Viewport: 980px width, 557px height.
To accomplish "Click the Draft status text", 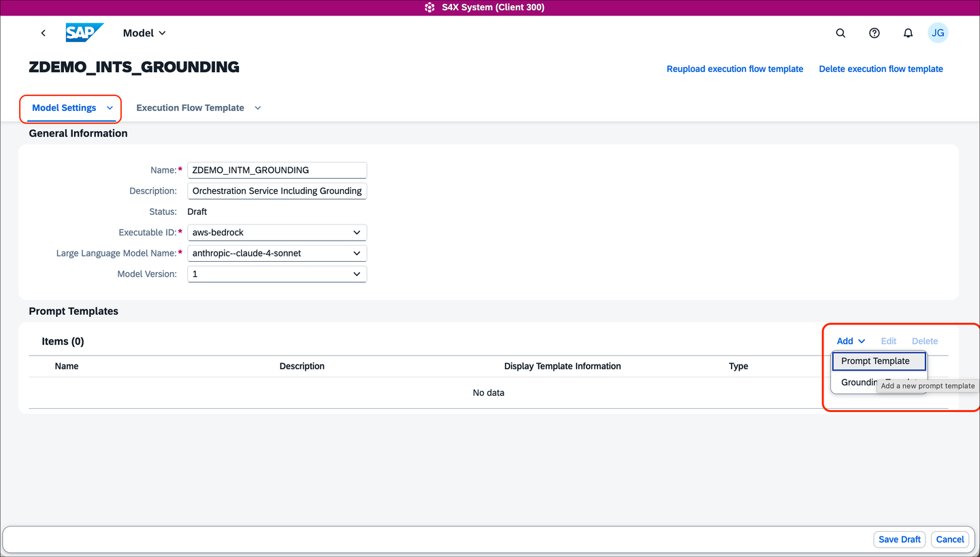I will coord(197,212).
